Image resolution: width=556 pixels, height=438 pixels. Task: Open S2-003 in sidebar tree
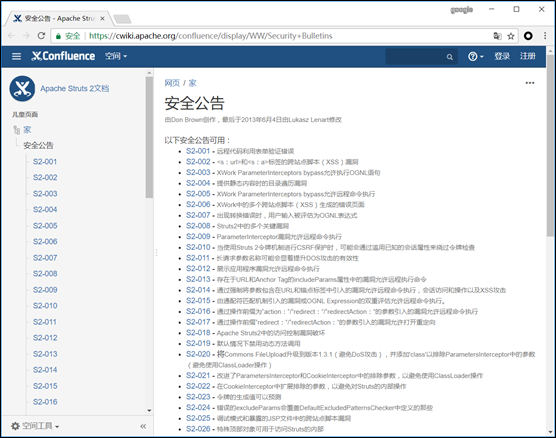pos(45,194)
